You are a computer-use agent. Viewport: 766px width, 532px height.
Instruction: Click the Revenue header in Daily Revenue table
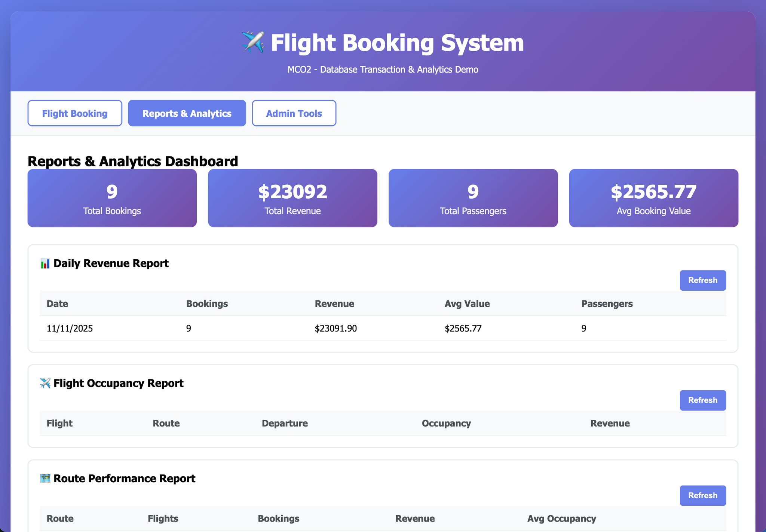334,303
